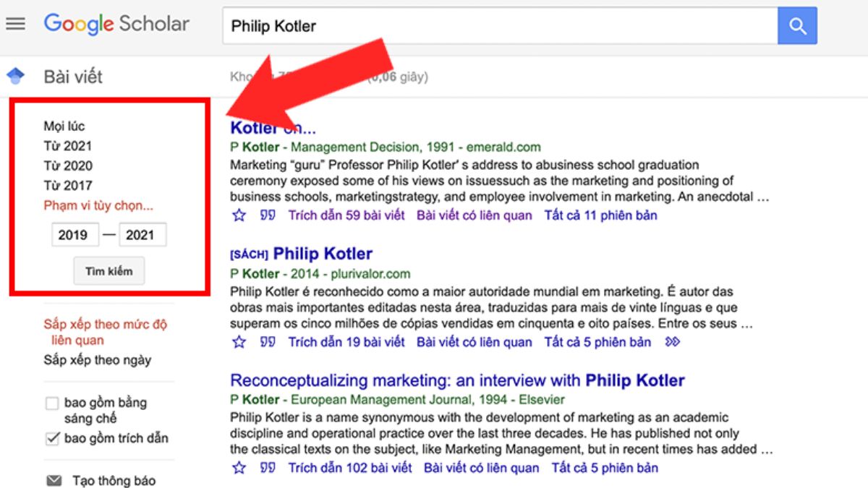This screenshot has width=868, height=488.
Task: Click the Google Scholar logo
Action: click(x=116, y=25)
